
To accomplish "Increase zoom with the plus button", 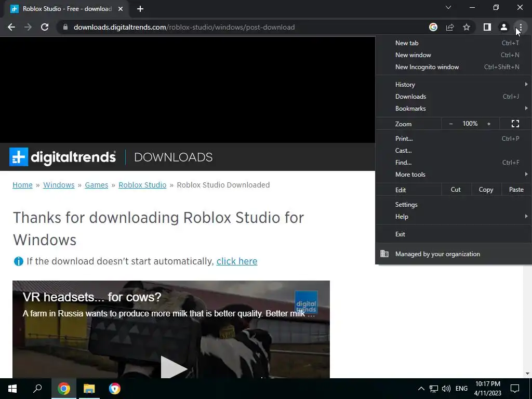I will (489, 124).
